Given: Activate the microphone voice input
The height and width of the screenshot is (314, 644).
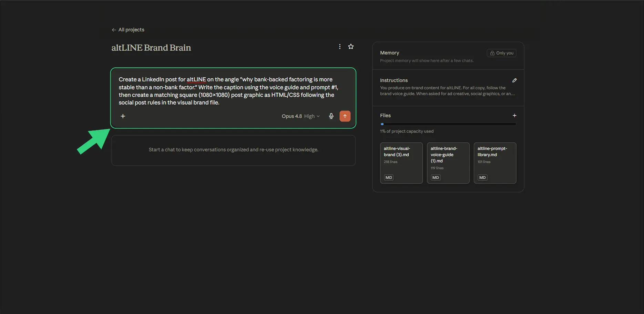Looking at the screenshot, I should pos(331,116).
